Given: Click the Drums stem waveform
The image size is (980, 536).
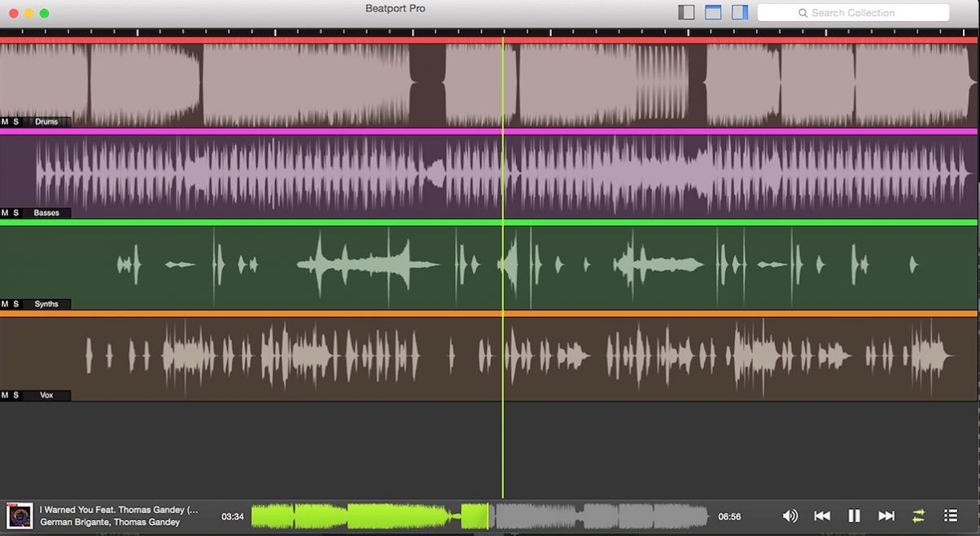Looking at the screenshot, I should coord(488,85).
